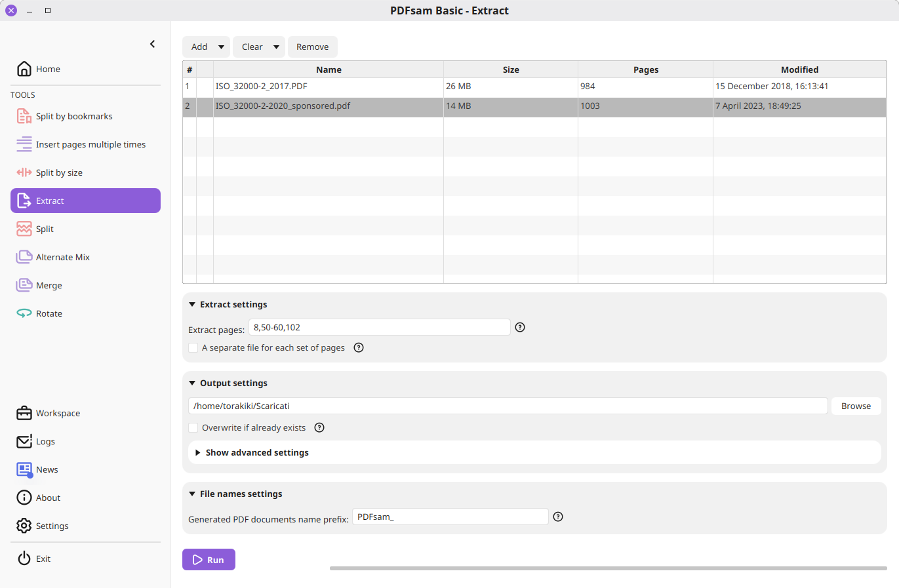Click the Insert pages multiple times icon
Viewport: 899px width, 588px height.
coord(24,144)
